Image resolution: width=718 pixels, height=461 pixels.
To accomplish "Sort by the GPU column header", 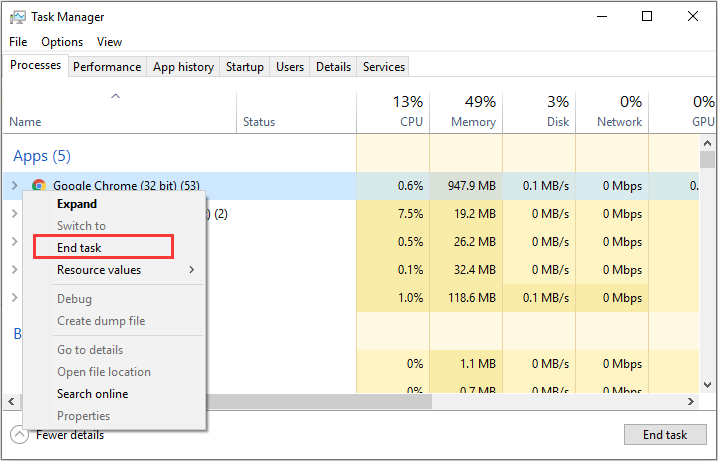I will click(683, 113).
